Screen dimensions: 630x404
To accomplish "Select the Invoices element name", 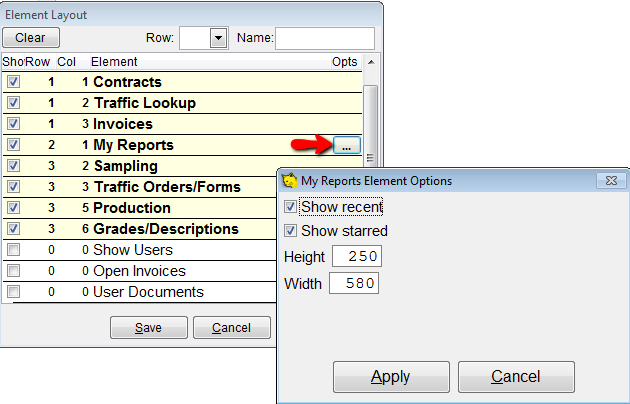I will (x=123, y=124).
